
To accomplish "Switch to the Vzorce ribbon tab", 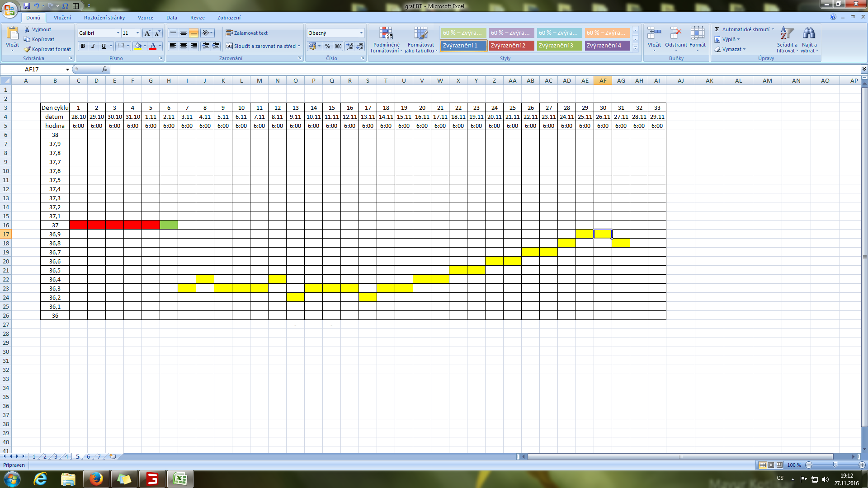I will 145,18.
